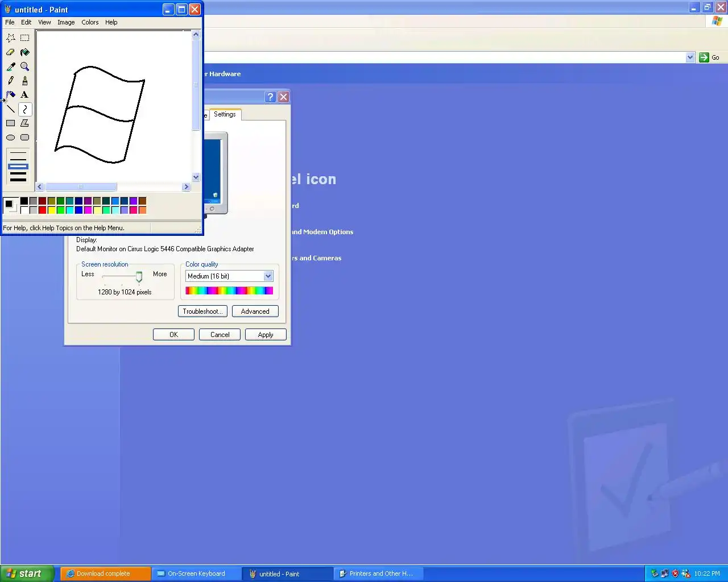Choose the Pencil tool in Paint

tap(11, 81)
